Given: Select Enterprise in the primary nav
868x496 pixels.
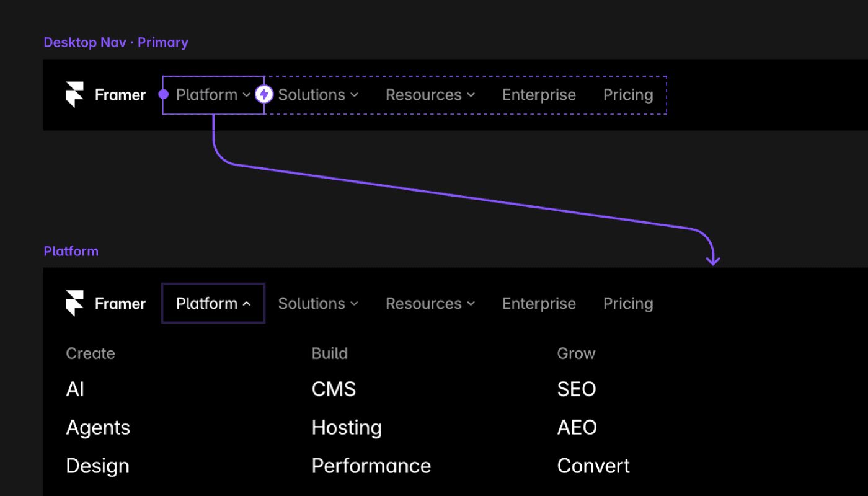Looking at the screenshot, I should tap(539, 95).
